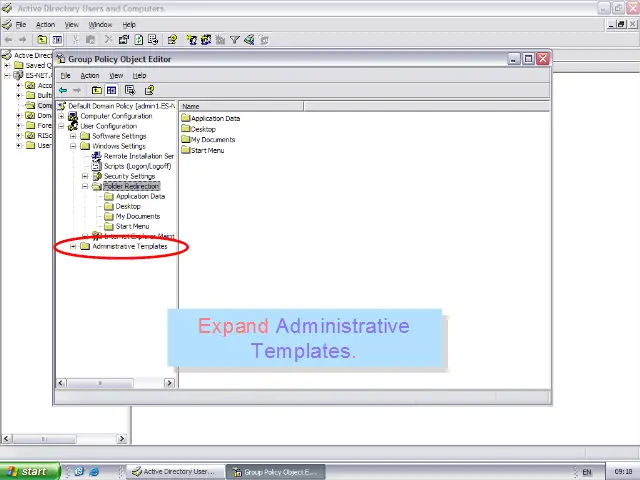Select Scripts (Logon/Logoff) tree item

pyautogui.click(x=138, y=166)
